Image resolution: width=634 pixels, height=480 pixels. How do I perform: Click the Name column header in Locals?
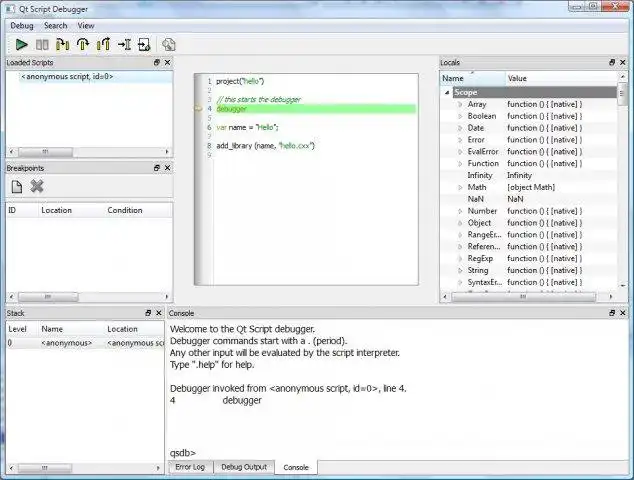pyautogui.click(x=473, y=78)
